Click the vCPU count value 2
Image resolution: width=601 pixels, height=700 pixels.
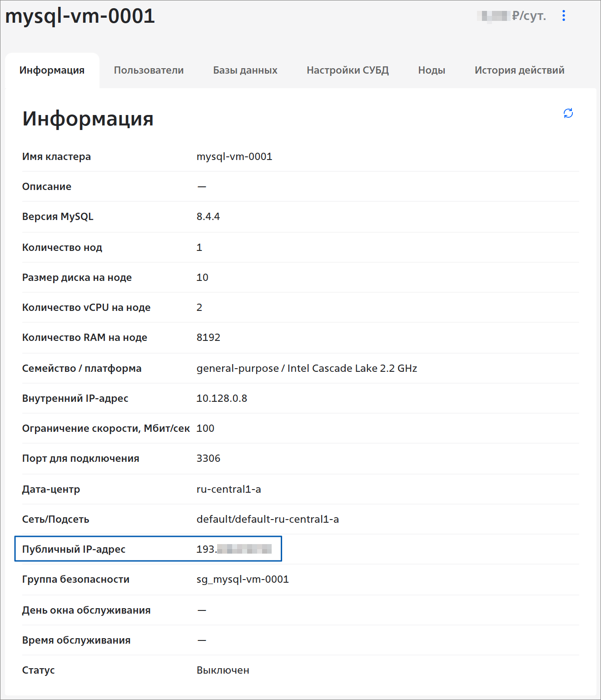(199, 307)
